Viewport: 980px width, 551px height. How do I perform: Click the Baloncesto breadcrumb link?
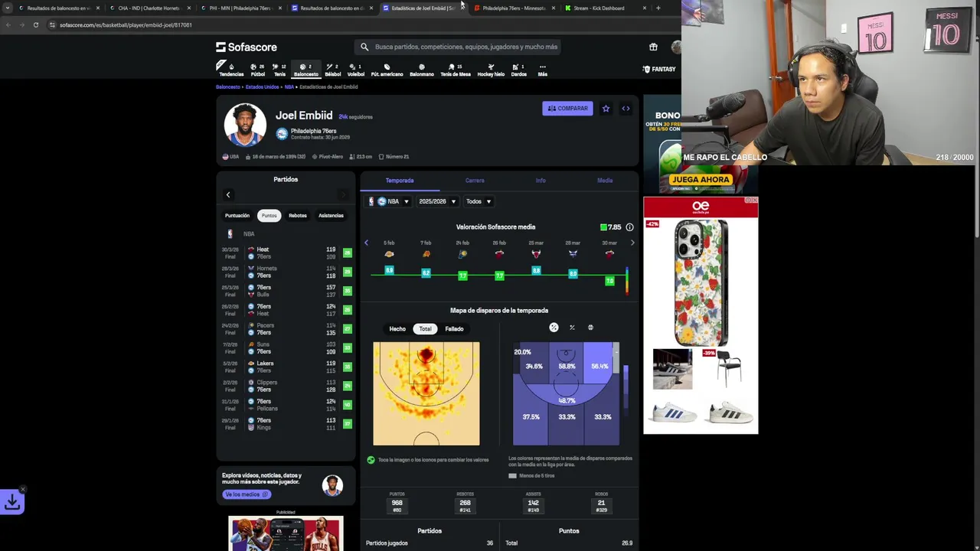tap(228, 87)
